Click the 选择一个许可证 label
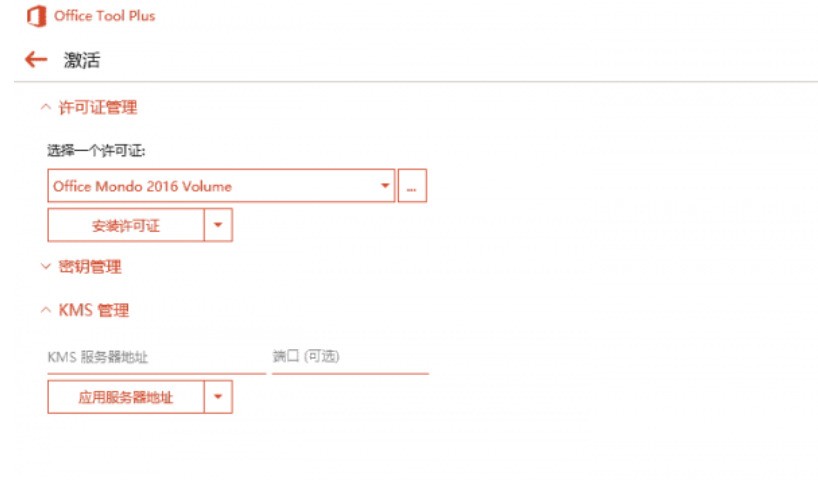The width and height of the screenshot is (818, 480). pyautogui.click(x=97, y=151)
